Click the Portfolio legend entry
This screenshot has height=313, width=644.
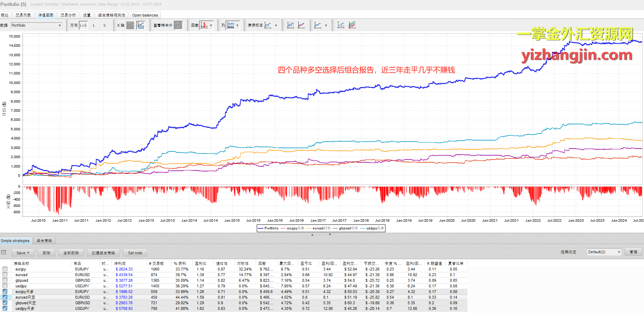(x=268, y=228)
